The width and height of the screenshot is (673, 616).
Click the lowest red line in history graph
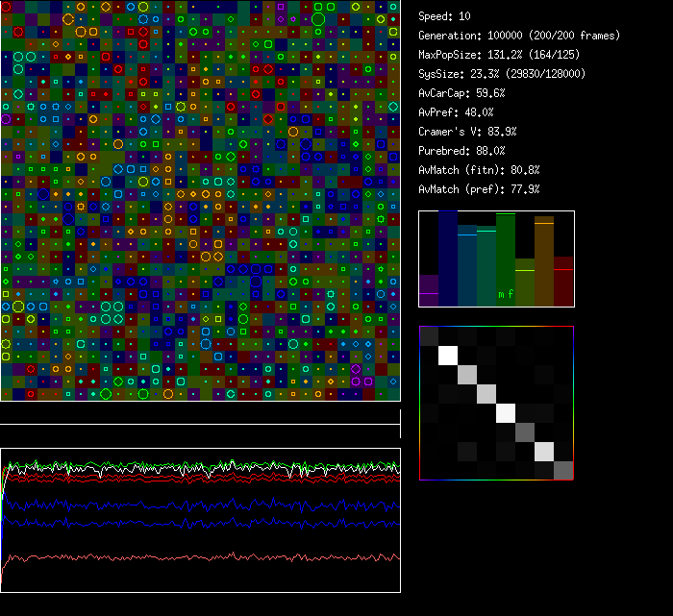coord(192,557)
